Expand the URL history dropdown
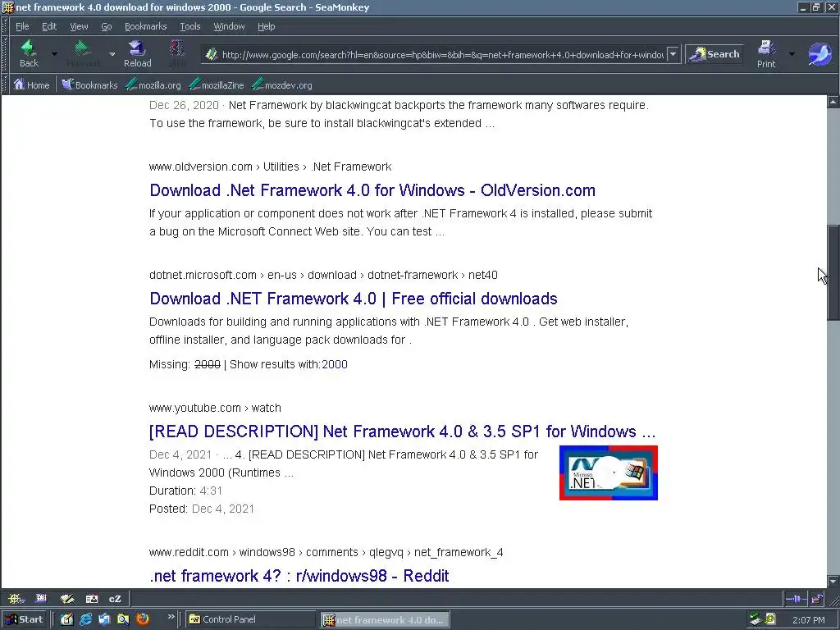840x630 pixels. click(673, 54)
